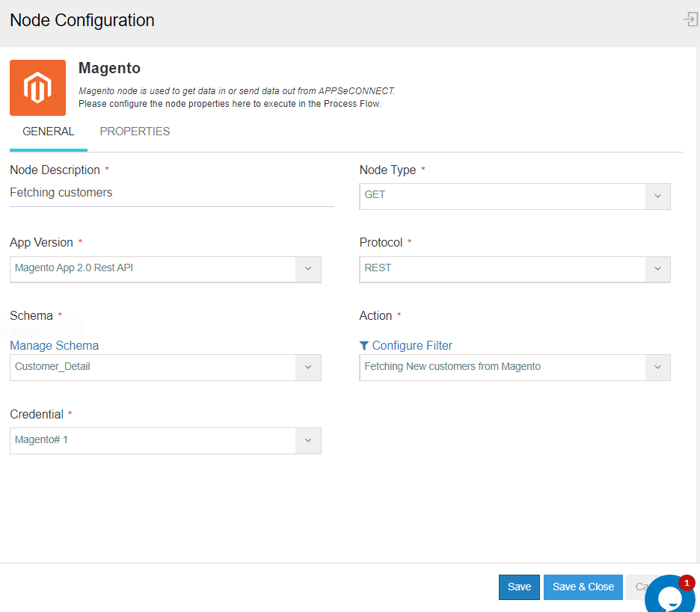The width and height of the screenshot is (700, 612).
Task: Open the chat support bubble icon
Action: coord(670,598)
